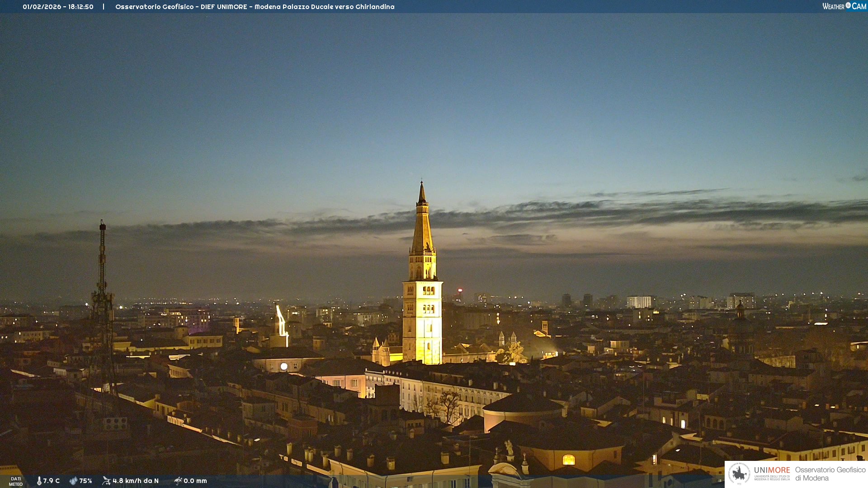Click the 4.8 km/h da N wind reading

point(136,481)
